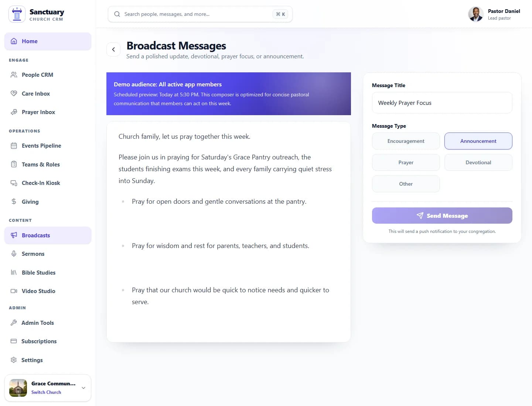This screenshot has height=406, width=532.
Task: Open the Events Pipeline calendar icon
Action: coord(14,146)
